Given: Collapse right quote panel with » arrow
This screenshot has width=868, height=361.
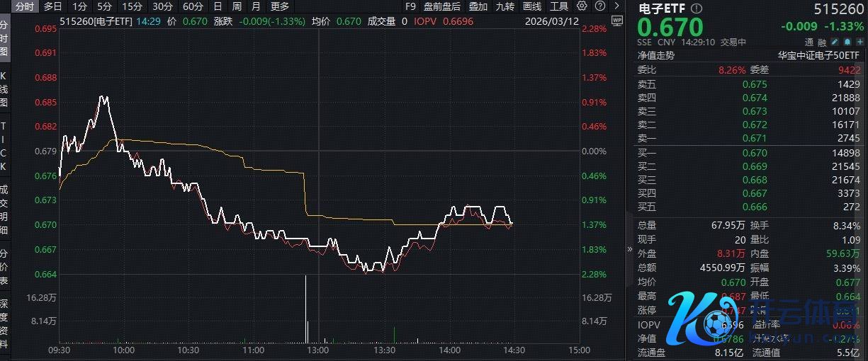Looking at the screenshot, I should click(x=630, y=249).
